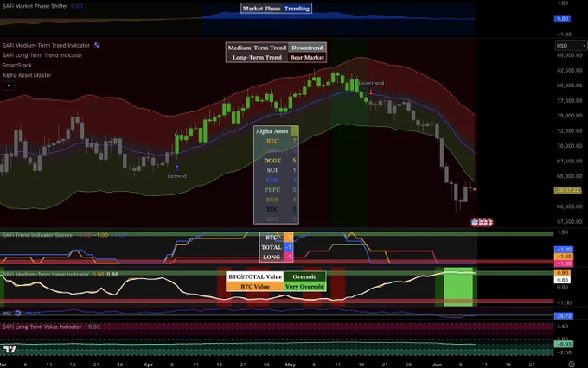
Task: Click the orange 0.90 scale badge
Action: [x=562, y=273]
